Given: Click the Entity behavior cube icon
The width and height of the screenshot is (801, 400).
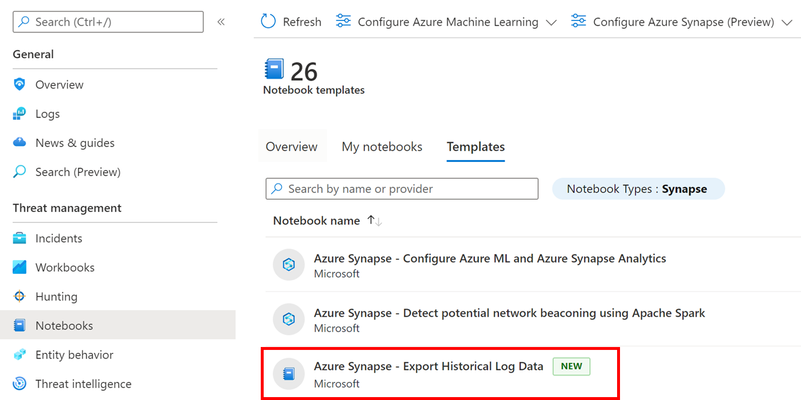Looking at the screenshot, I should (19, 355).
